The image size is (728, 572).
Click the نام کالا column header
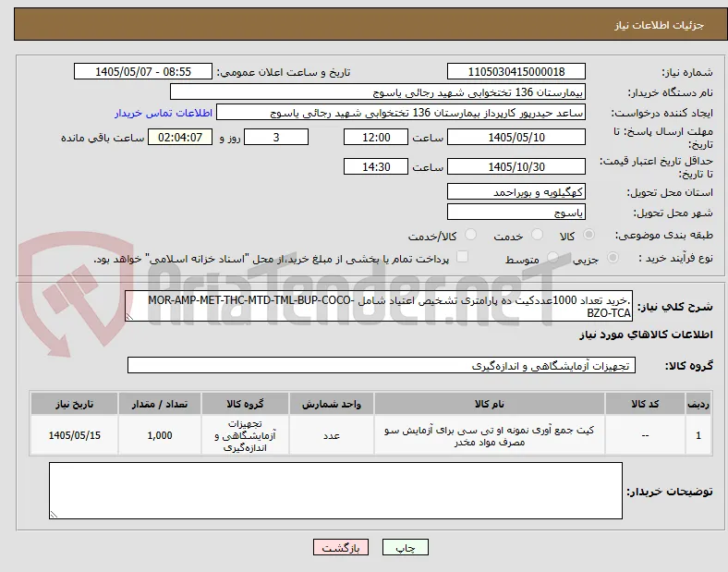pyautogui.click(x=490, y=404)
